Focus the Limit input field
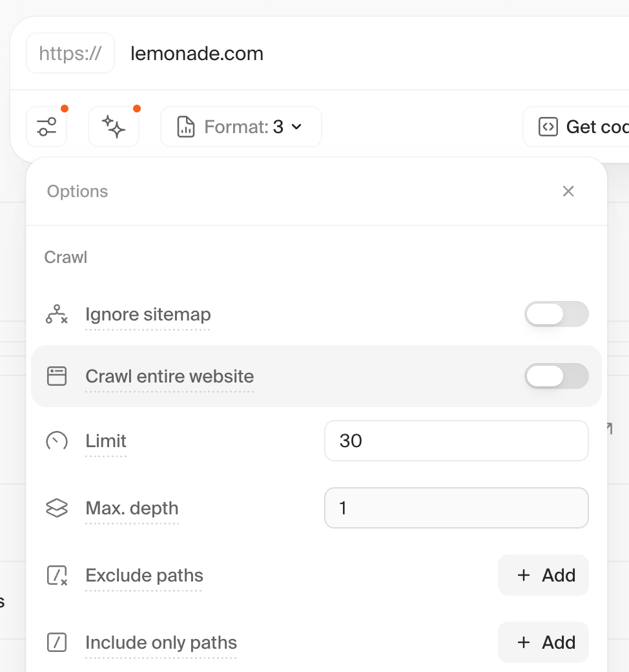629x672 pixels. click(456, 441)
